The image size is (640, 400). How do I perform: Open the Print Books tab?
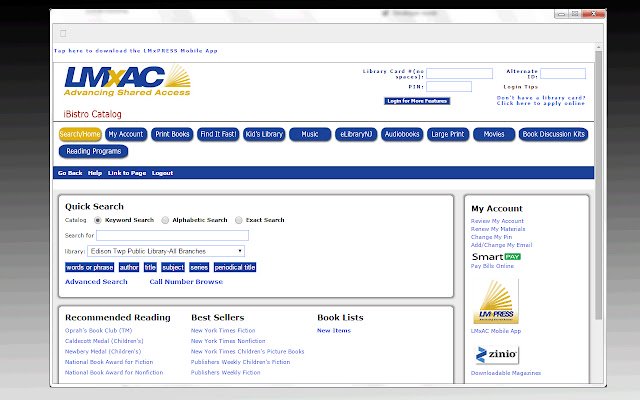click(172, 134)
